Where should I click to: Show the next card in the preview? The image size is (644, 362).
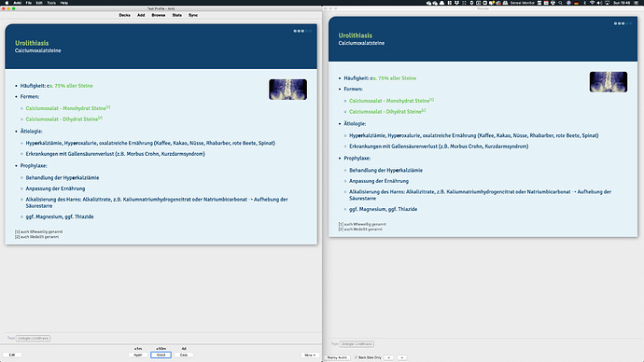point(402,357)
